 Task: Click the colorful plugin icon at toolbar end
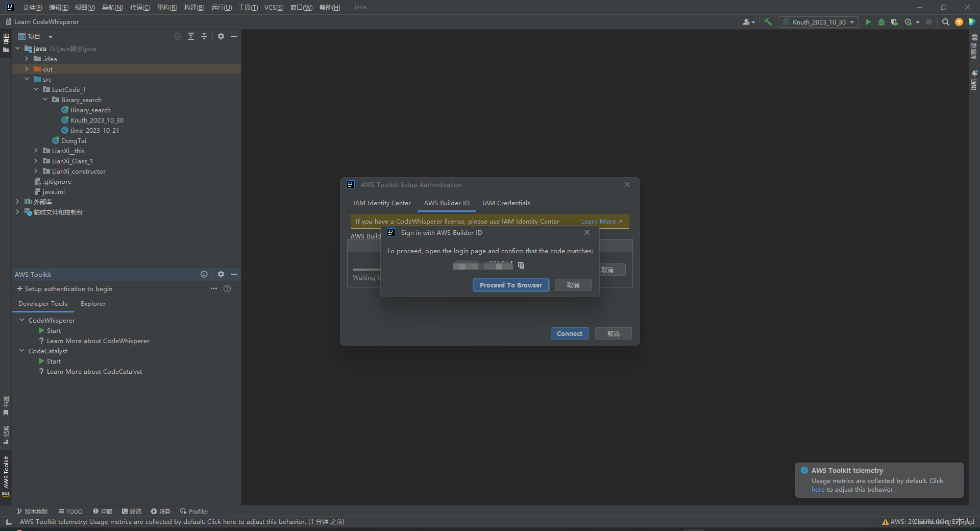[x=972, y=22]
